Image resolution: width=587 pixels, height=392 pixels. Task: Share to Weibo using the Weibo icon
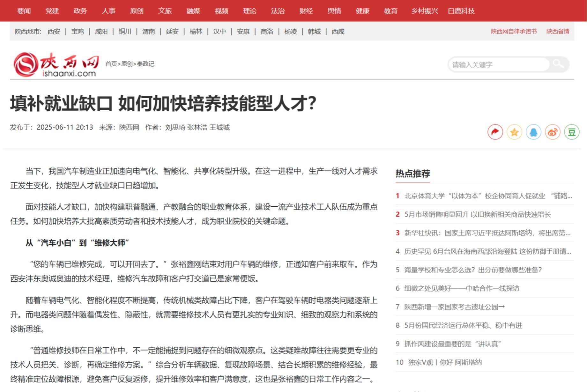(553, 132)
